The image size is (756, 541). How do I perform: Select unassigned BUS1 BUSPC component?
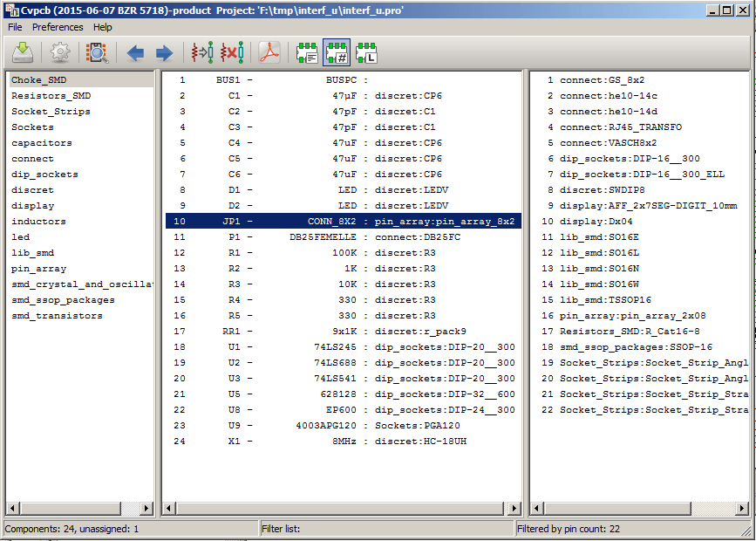point(343,80)
